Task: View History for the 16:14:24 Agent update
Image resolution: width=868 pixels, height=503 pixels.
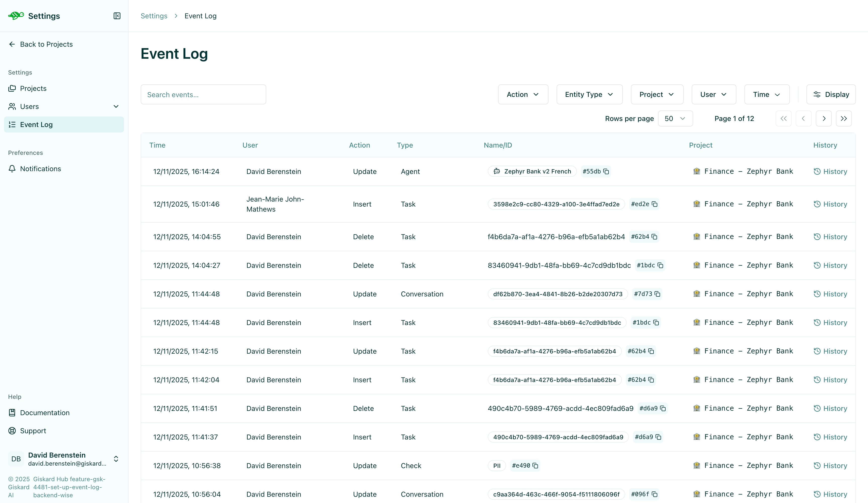Action: [x=830, y=171]
